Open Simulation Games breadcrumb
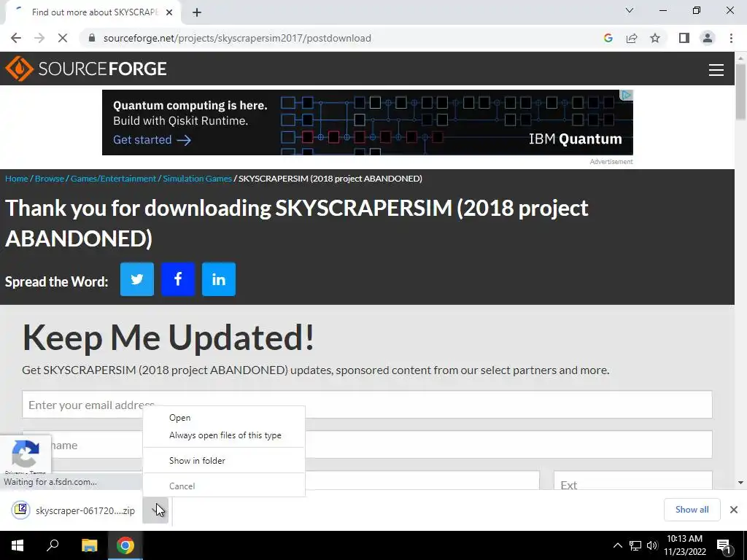The width and height of the screenshot is (747, 560). (197, 179)
